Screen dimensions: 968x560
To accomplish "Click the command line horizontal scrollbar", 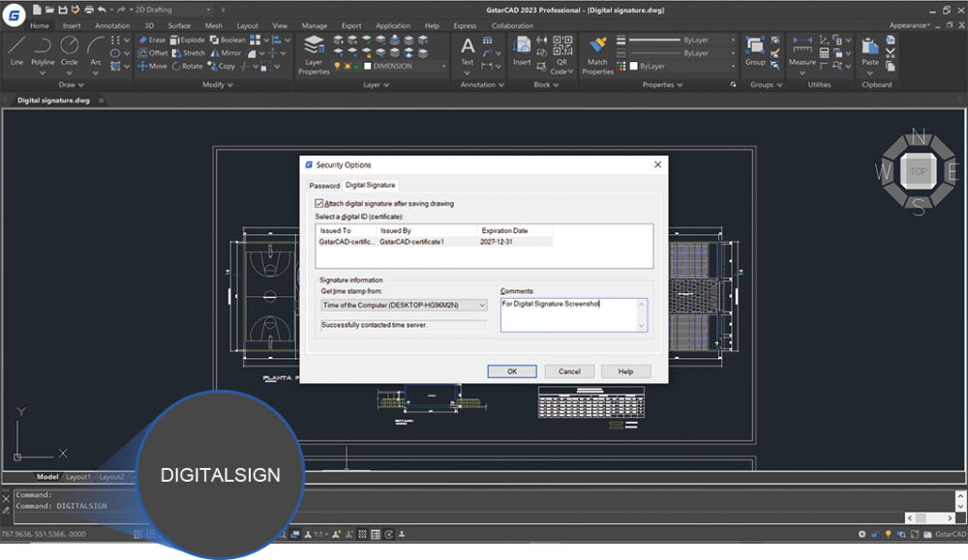I will click(x=929, y=518).
